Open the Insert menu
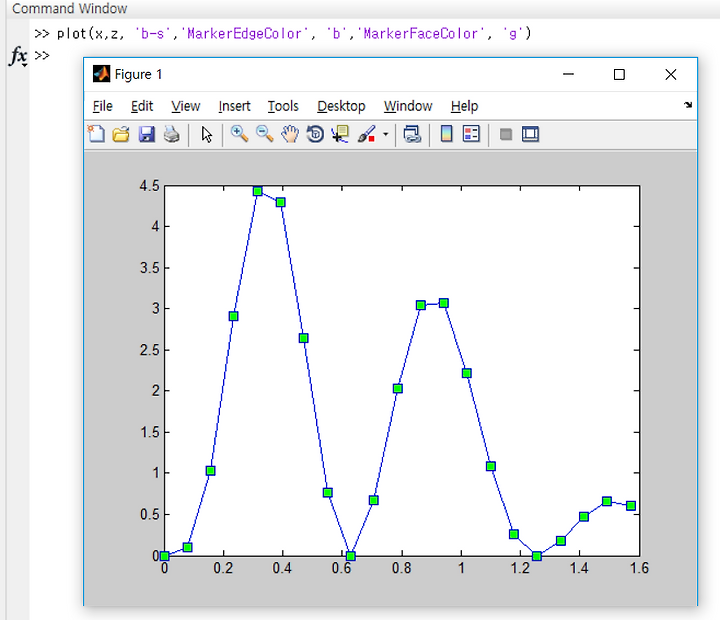 tap(234, 106)
